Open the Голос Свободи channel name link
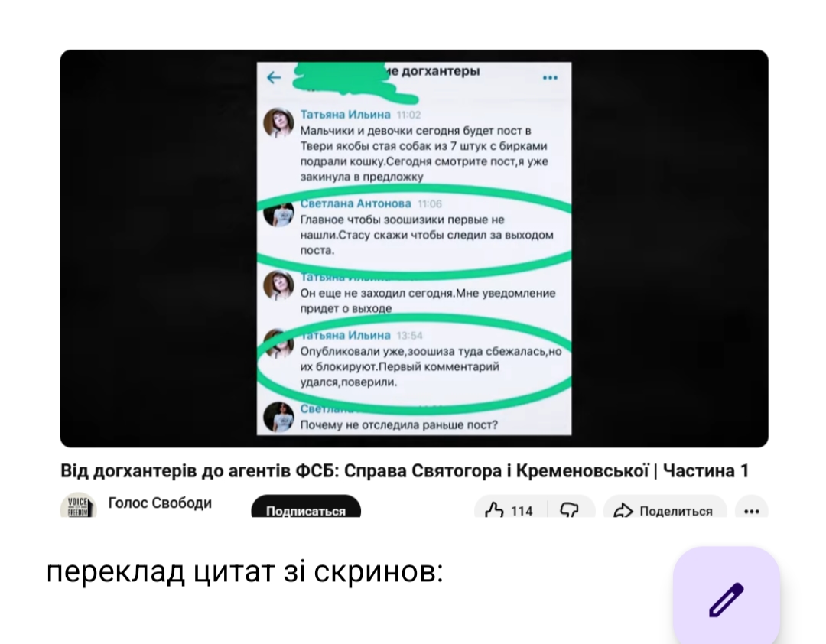 [160, 503]
